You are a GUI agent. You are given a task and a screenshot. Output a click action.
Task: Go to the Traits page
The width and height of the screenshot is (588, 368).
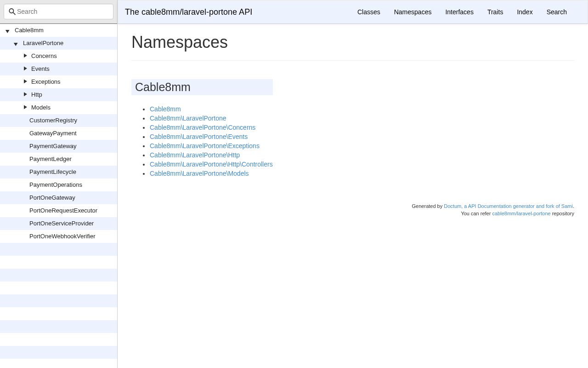point(495,12)
